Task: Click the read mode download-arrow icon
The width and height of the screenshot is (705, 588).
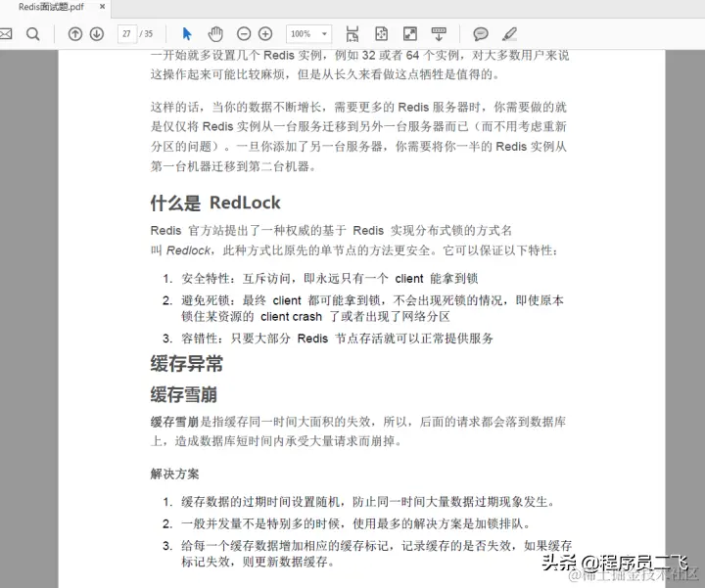Action: point(439,33)
